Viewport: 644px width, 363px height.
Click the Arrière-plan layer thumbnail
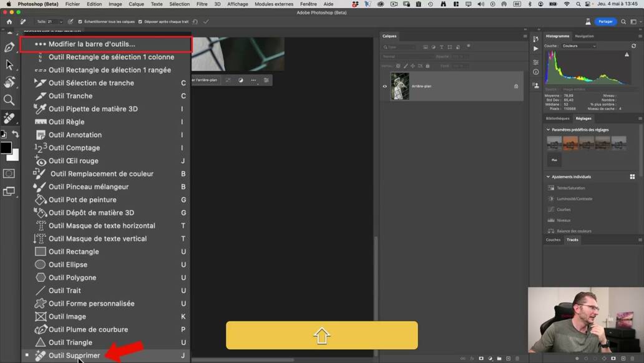click(x=399, y=86)
